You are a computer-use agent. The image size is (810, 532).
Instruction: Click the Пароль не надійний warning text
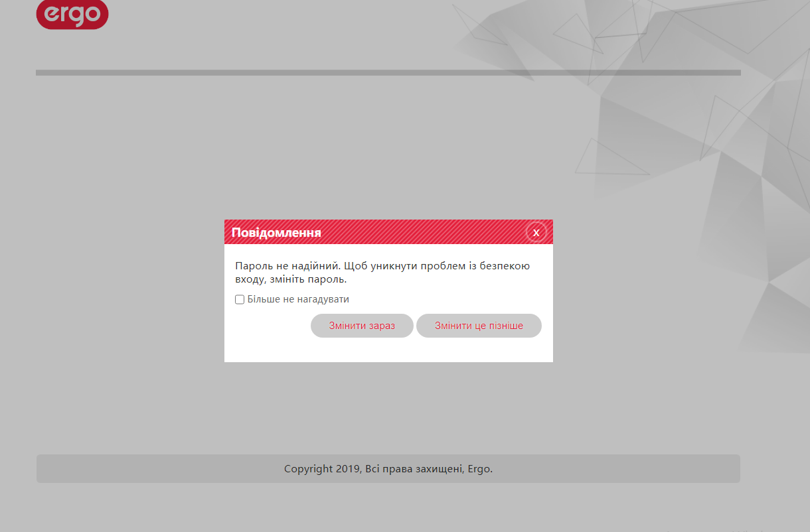point(287,266)
